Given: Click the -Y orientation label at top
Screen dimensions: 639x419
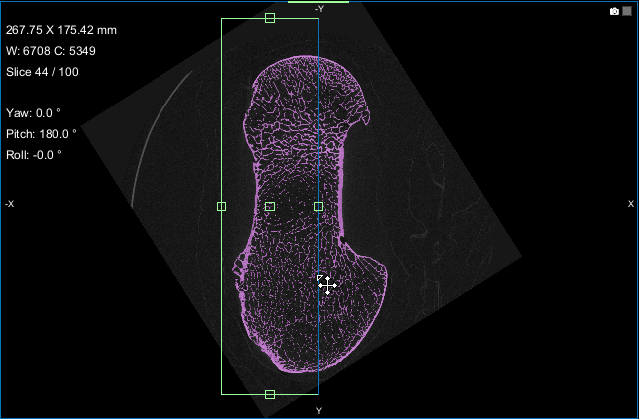Looking at the screenshot, I should (x=318, y=9).
